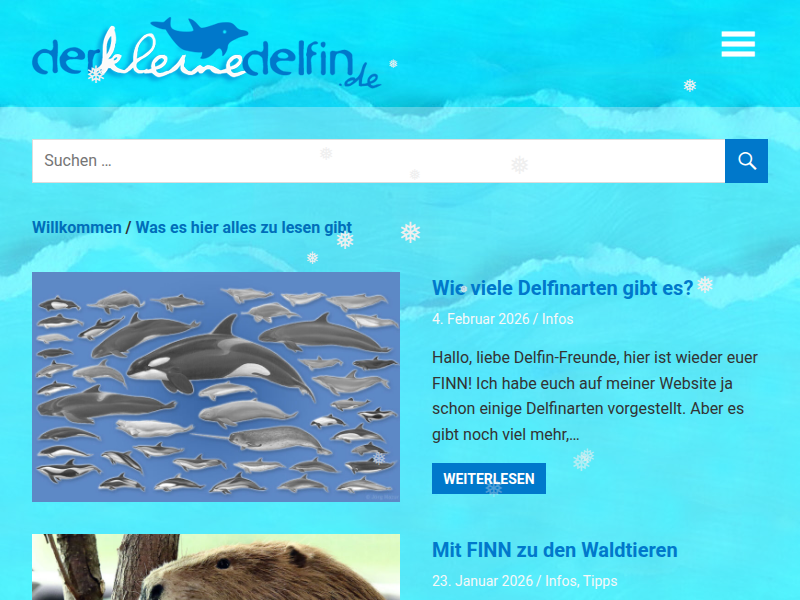
Task: Select the Tipps category link
Action: 600,581
